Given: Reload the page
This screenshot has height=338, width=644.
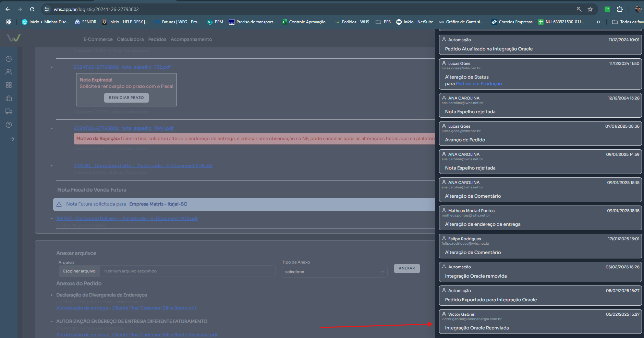Looking at the screenshot, I should [32, 9].
